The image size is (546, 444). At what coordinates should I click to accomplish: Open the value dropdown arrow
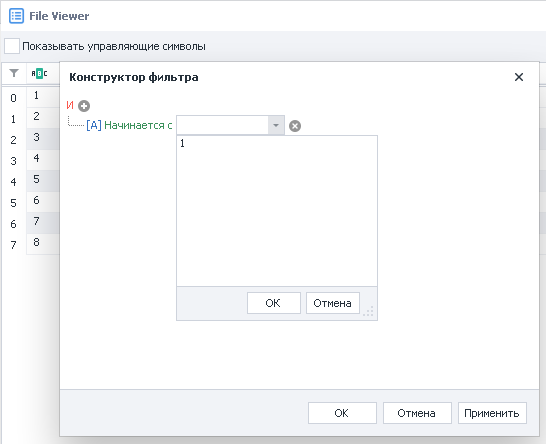pos(276,125)
